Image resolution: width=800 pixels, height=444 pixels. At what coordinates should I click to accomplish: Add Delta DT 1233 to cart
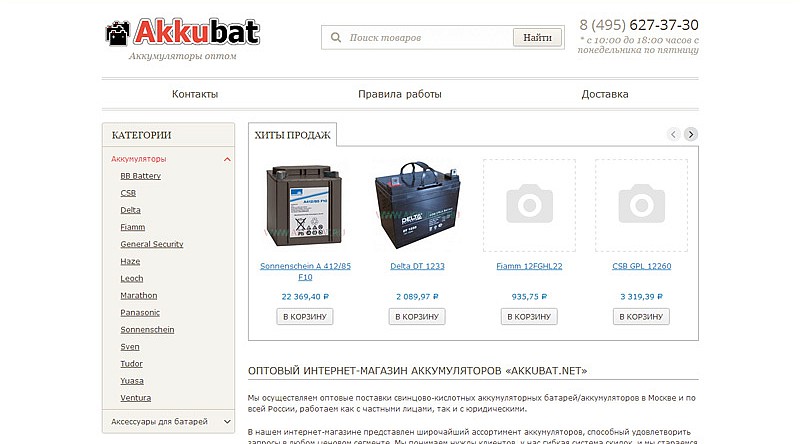point(417,316)
